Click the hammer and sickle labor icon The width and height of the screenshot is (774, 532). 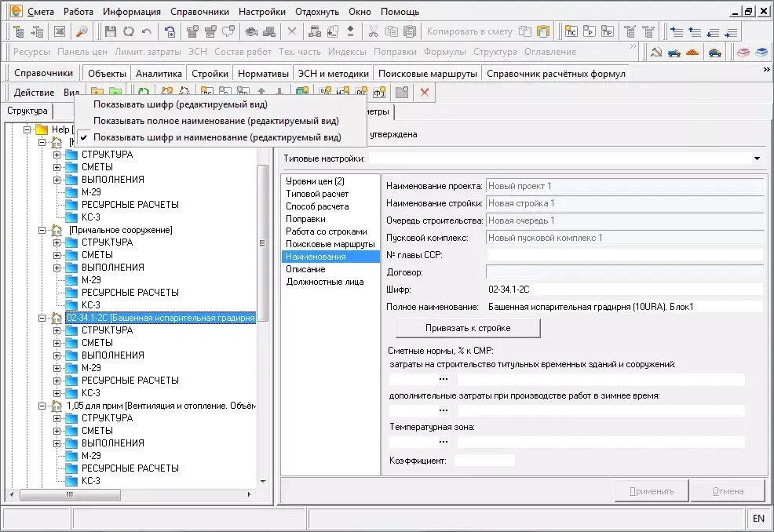(x=656, y=52)
